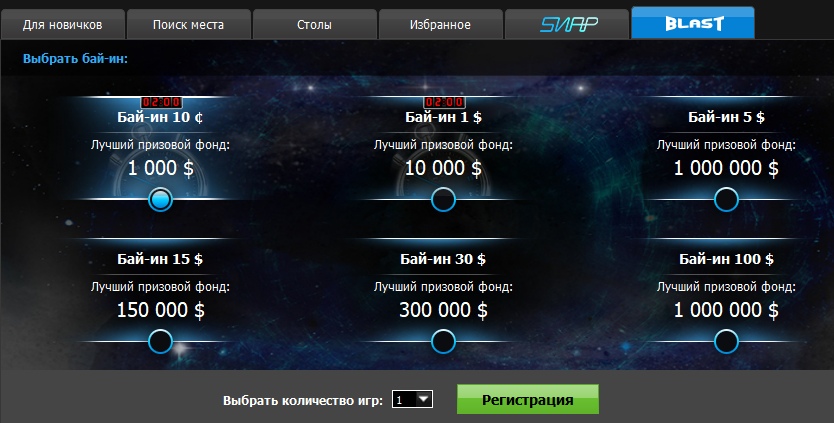Click the green Регистрация button
Screen dimensions: 834x423
pos(528,400)
